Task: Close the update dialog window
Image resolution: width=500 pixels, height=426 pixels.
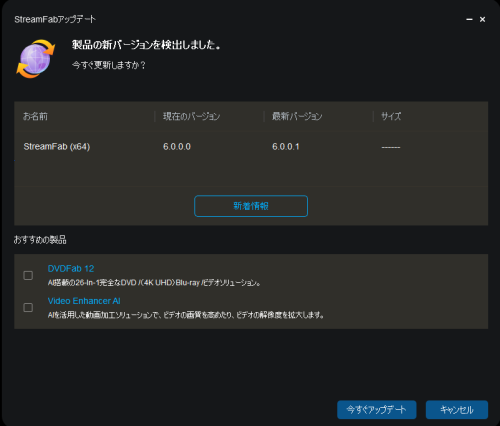Action: pos(482,20)
